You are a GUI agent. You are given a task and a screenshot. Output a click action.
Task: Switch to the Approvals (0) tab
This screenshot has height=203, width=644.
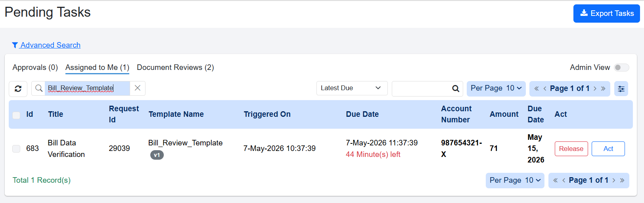click(35, 68)
